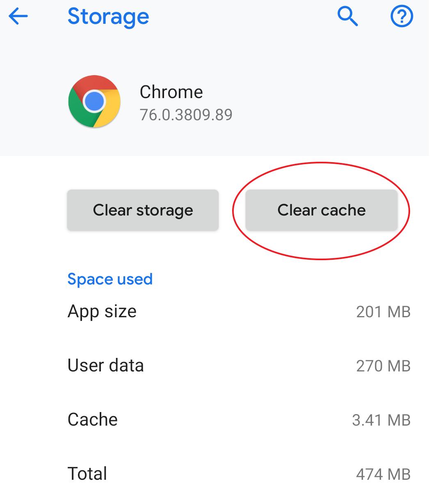Open the help question mark icon
The image size is (438, 504).
(x=402, y=17)
